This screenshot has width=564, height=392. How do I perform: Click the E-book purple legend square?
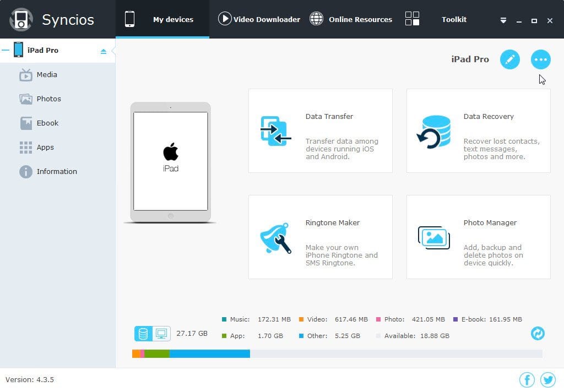(x=455, y=319)
